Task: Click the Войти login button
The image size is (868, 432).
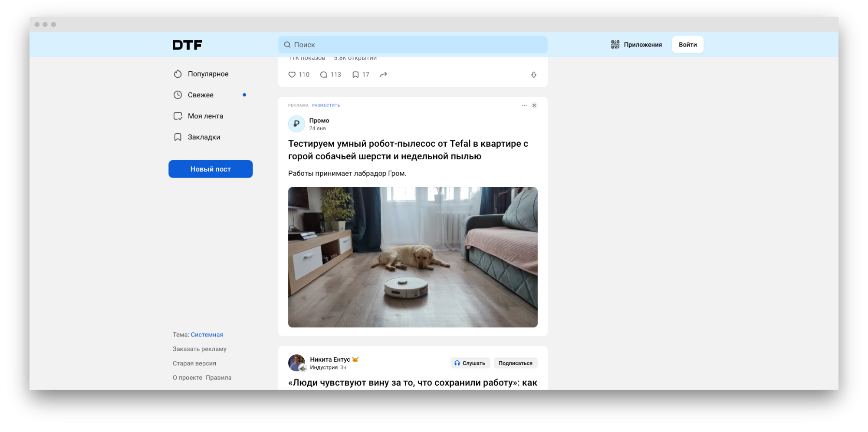Action: click(687, 45)
